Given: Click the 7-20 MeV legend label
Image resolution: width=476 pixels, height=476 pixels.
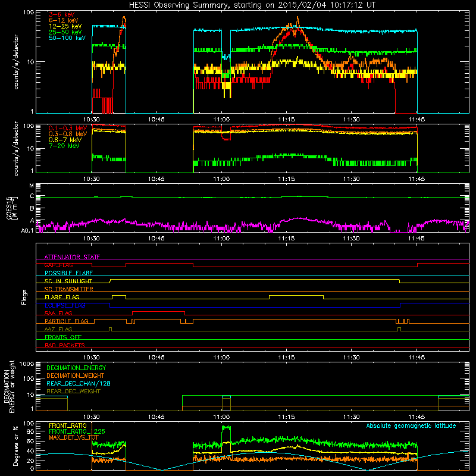Looking at the screenshot, I should [x=64, y=146].
